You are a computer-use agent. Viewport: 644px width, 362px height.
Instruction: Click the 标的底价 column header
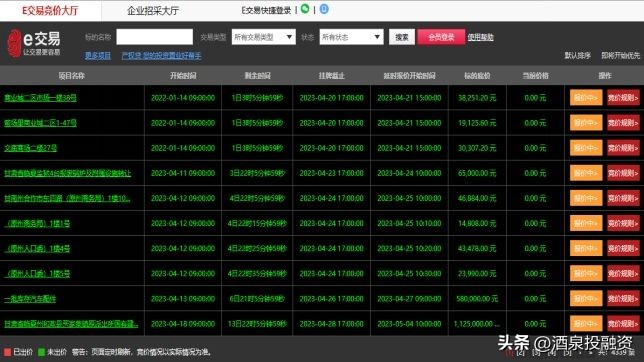click(x=477, y=76)
